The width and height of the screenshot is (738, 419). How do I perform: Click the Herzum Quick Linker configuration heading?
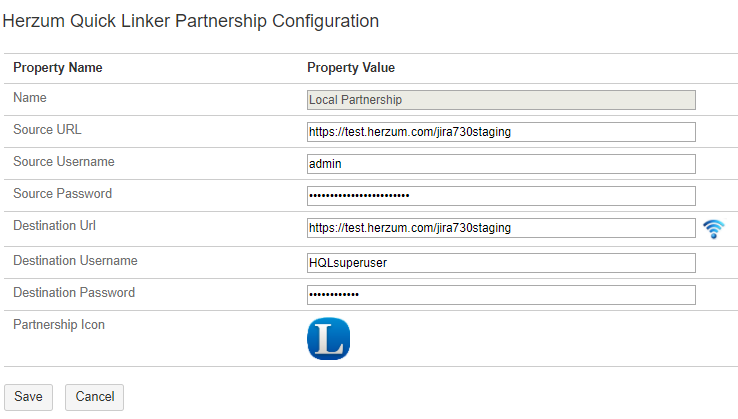pyautogui.click(x=191, y=20)
